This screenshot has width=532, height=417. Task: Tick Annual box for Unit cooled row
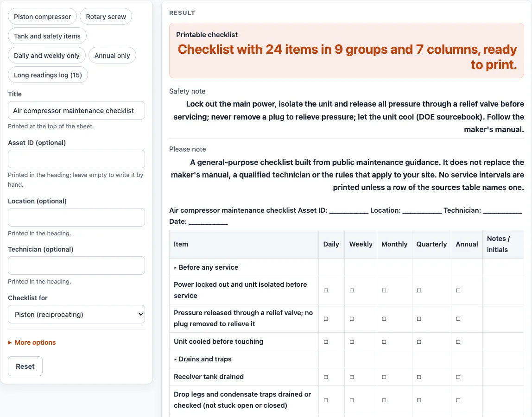(x=458, y=341)
